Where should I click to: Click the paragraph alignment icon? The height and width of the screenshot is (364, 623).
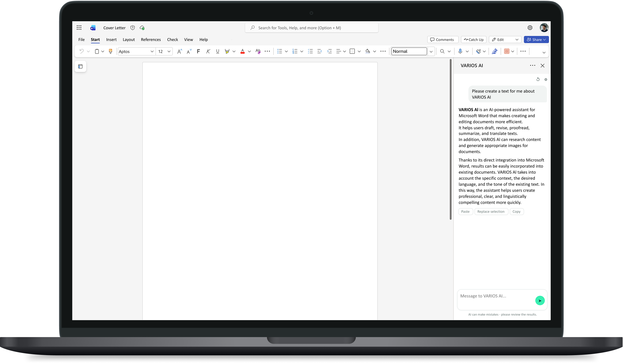click(x=339, y=51)
